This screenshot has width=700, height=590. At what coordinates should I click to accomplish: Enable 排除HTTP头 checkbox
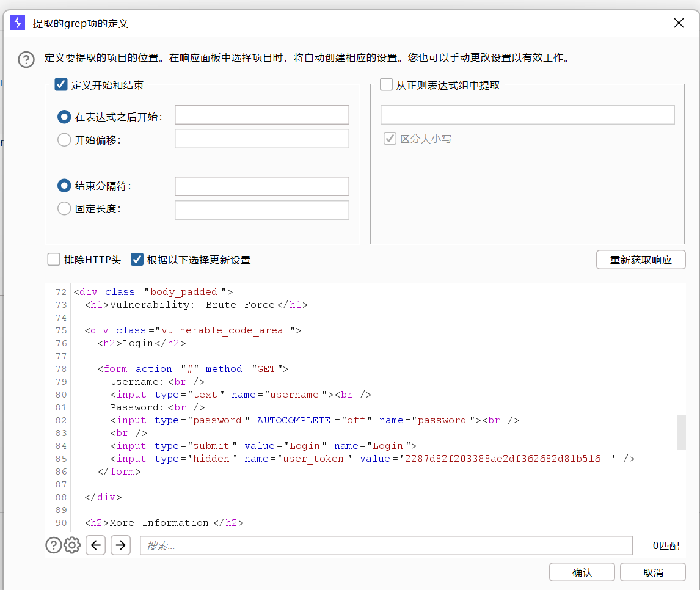coord(54,260)
